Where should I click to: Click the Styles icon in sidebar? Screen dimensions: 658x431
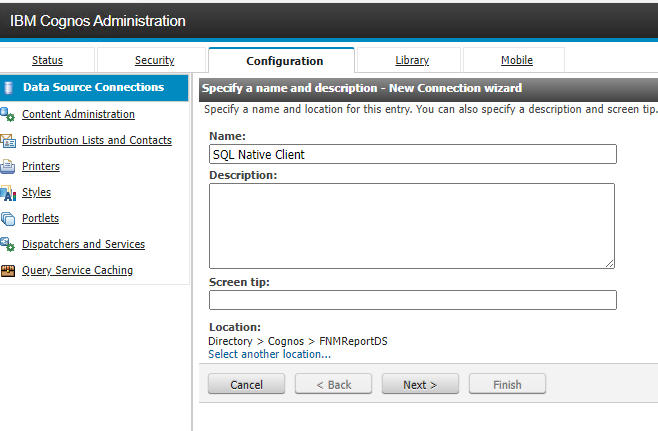click(8, 193)
